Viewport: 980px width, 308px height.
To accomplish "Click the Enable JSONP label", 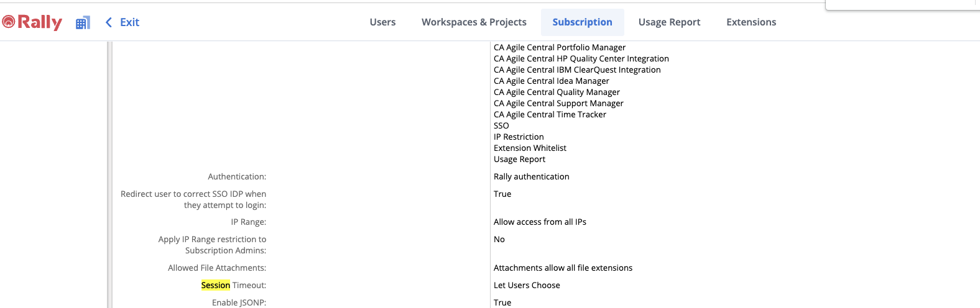I will (239, 302).
